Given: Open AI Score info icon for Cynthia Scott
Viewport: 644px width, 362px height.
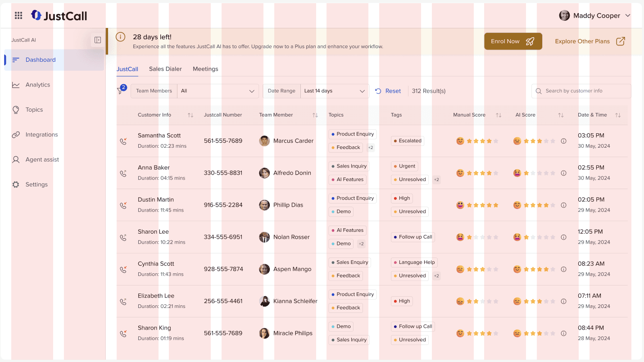Looking at the screenshot, I should tap(563, 269).
